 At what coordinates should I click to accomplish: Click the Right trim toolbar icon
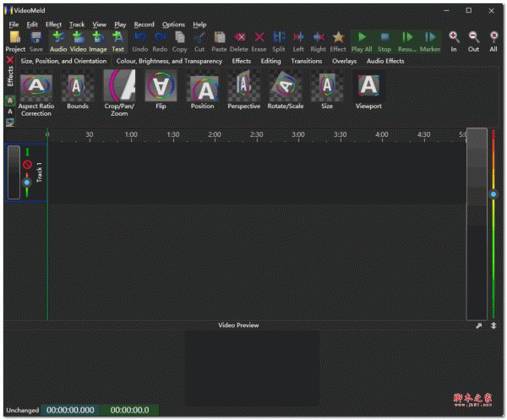pyautogui.click(x=319, y=42)
